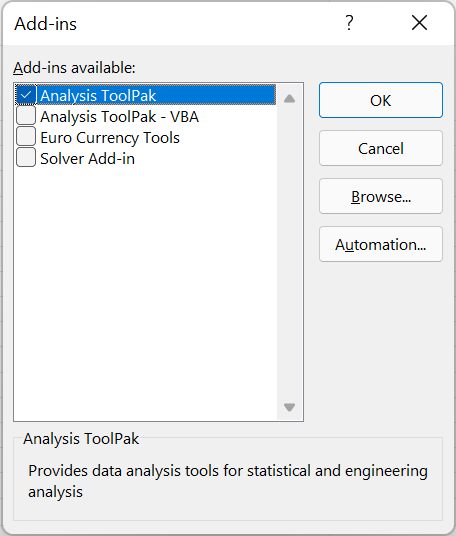Click the Analysis ToolPak description text
This screenshot has height=536, width=456.
tap(228, 481)
